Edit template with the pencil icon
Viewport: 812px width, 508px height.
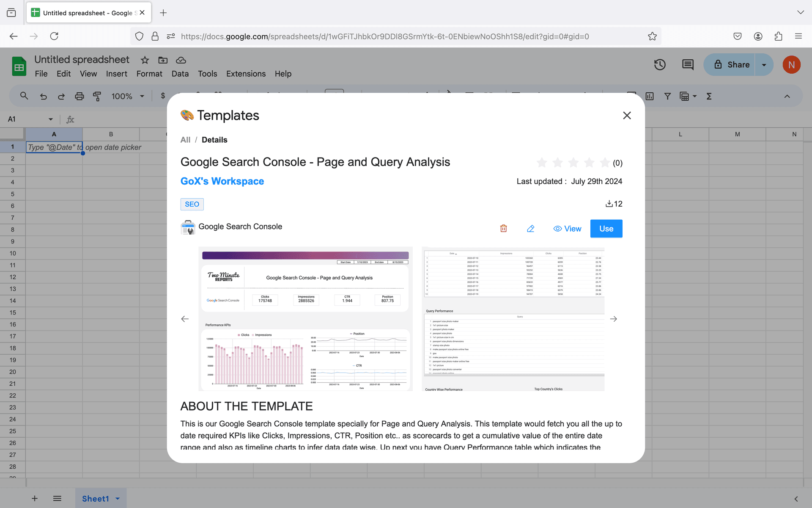coord(531,229)
